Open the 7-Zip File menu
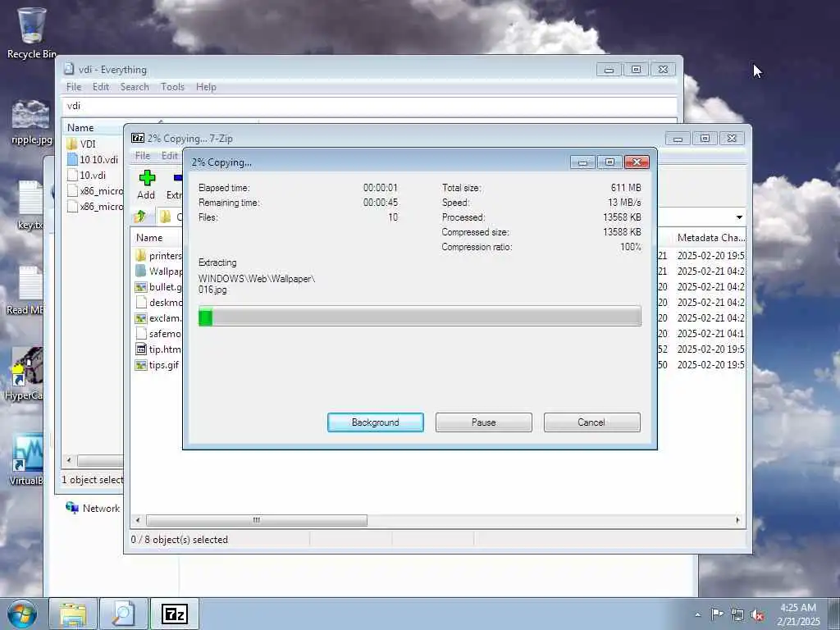Viewport: 840px width, 630px height. point(143,155)
